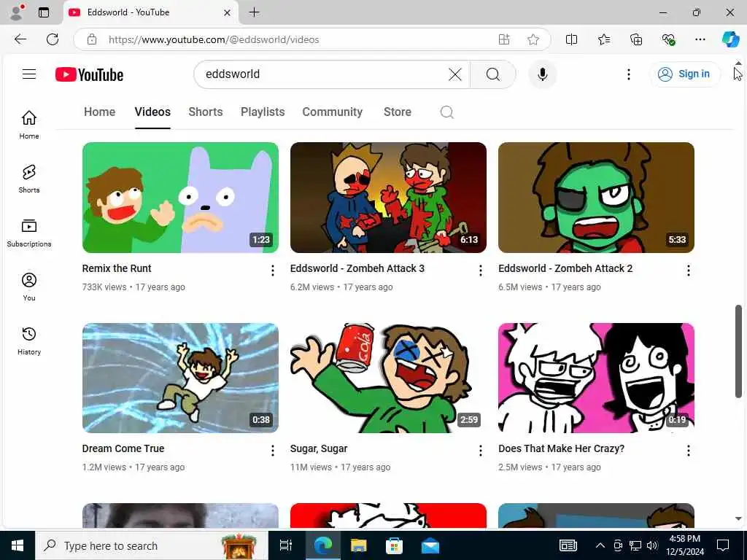Screen dimensions: 747x560
Task: Open the Community tab
Action: (333, 112)
